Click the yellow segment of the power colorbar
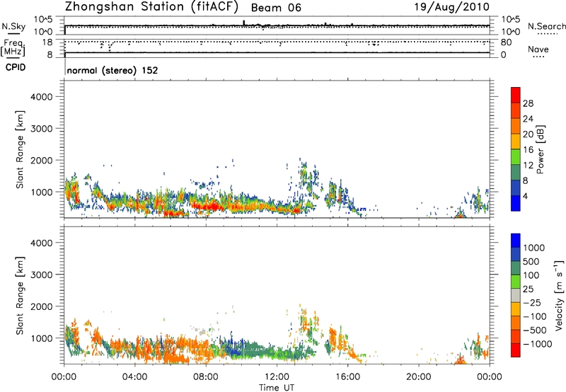Screen dimensions: 566x392 pos(516,142)
